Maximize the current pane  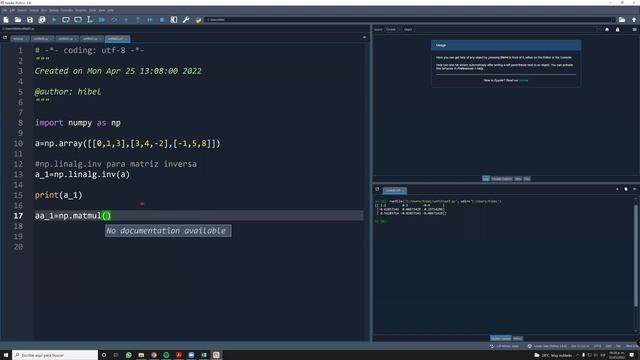[x=174, y=20]
